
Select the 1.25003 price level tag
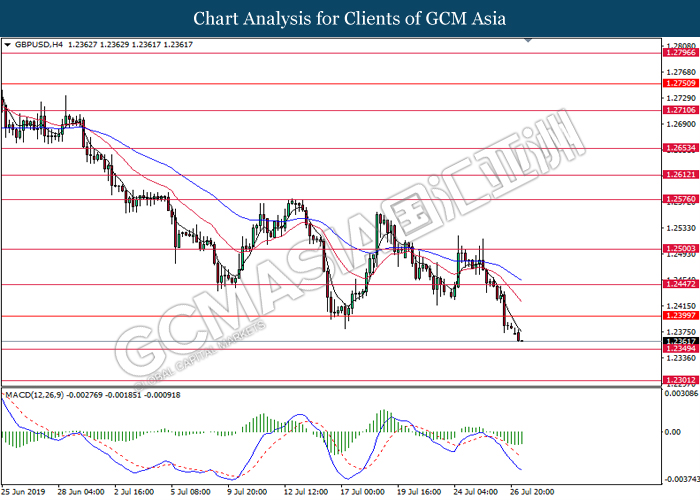[679, 249]
